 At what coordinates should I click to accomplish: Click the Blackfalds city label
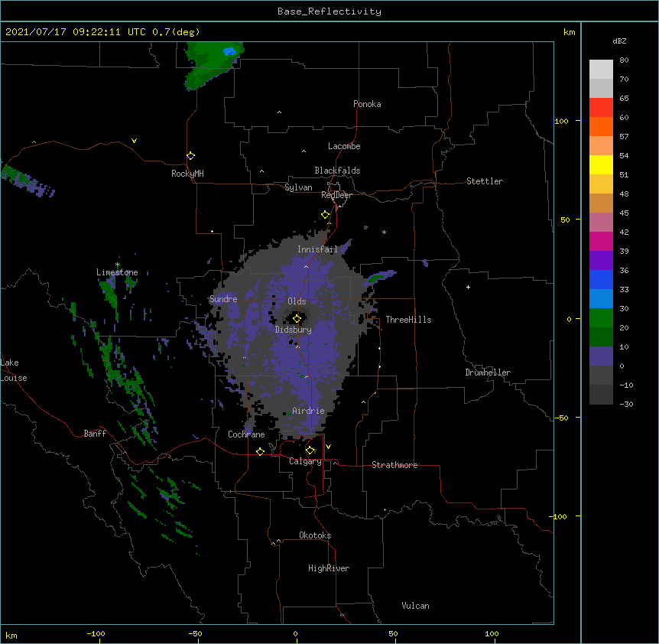(337, 171)
